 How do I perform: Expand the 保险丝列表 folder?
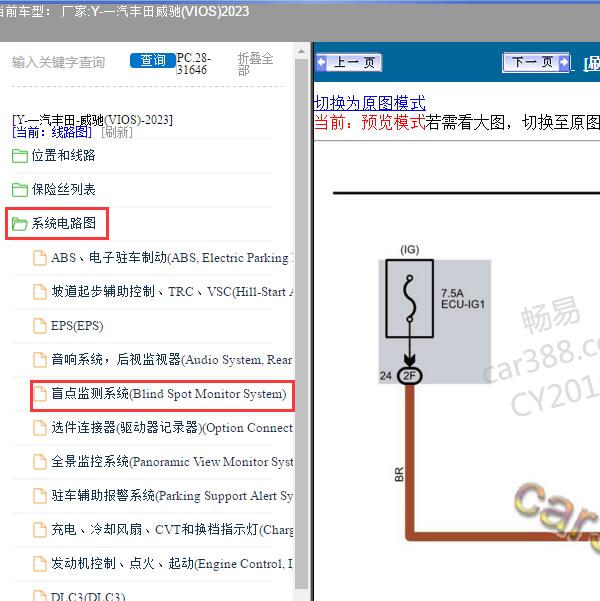pyautogui.click(x=63, y=189)
